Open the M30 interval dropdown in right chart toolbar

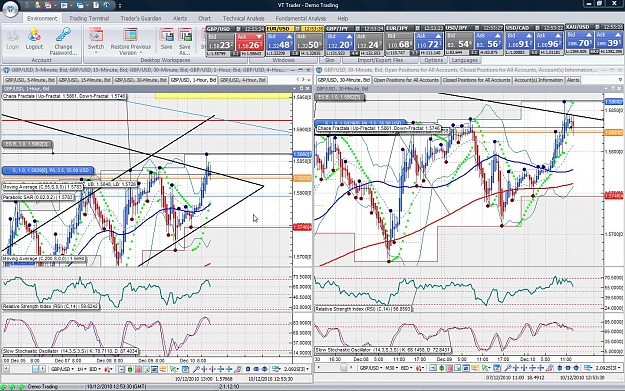click(x=391, y=368)
